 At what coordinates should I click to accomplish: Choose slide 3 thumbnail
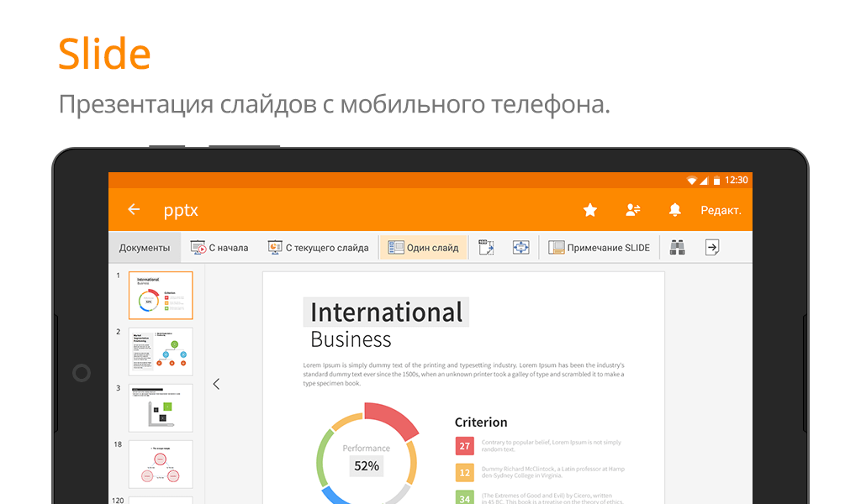tap(161, 407)
